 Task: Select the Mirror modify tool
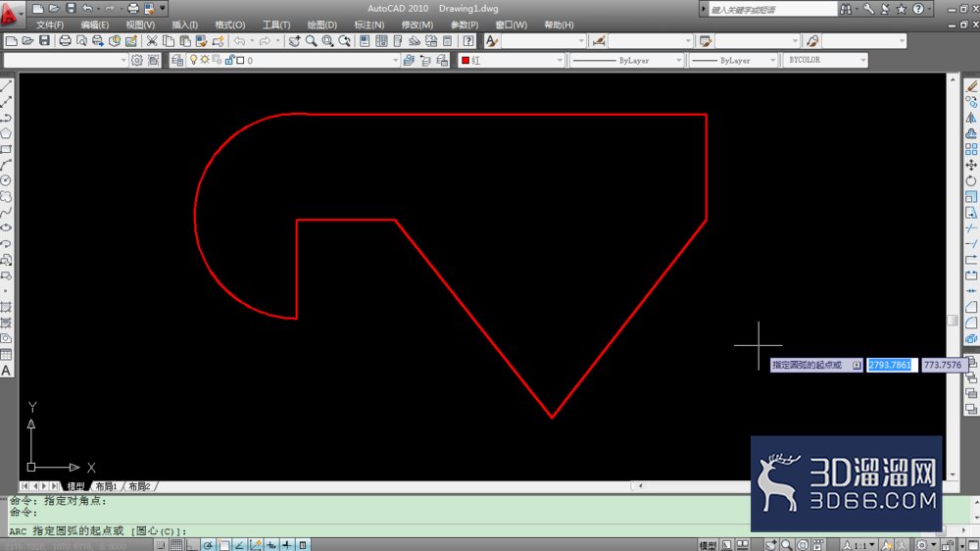[x=971, y=118]
